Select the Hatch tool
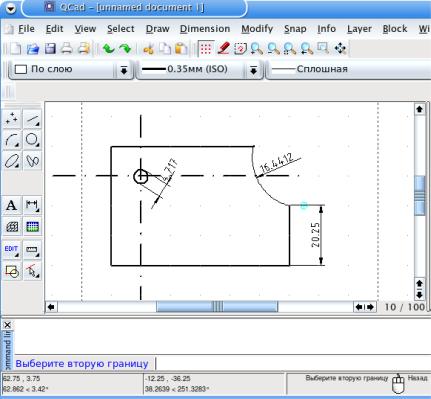This screenshot has width=431, height=399. point(12,227)
